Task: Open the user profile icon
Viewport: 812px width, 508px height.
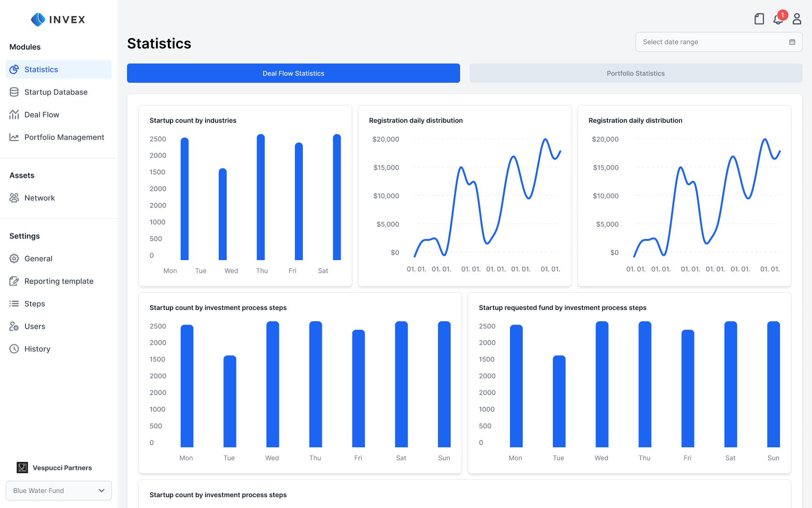Action: coord(796,19)
